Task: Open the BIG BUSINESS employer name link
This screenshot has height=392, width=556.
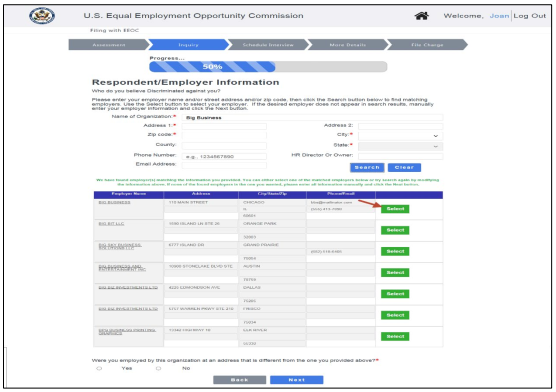Action: pos(114,202)
